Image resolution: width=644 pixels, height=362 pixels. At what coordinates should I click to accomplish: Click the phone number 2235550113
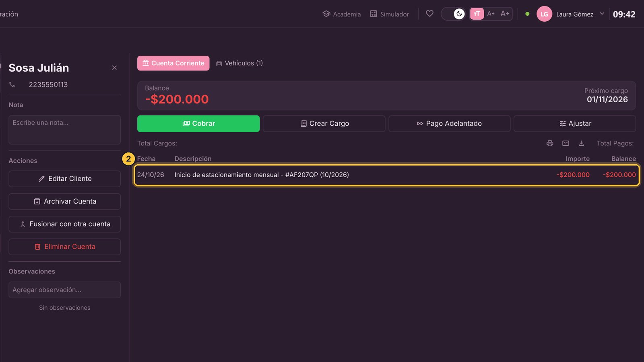(x=48, y=85)
